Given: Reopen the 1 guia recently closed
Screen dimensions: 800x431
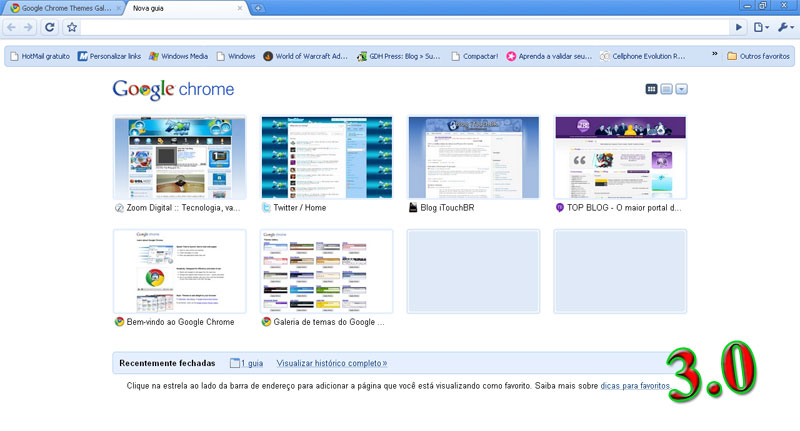Looking at the screenshot, I should point(246,363).
